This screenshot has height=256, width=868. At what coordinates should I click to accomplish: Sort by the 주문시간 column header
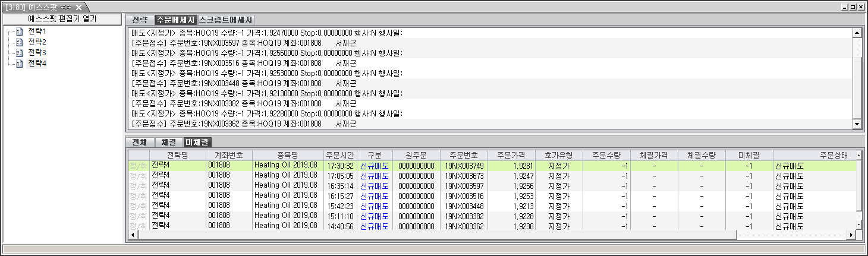340,155
